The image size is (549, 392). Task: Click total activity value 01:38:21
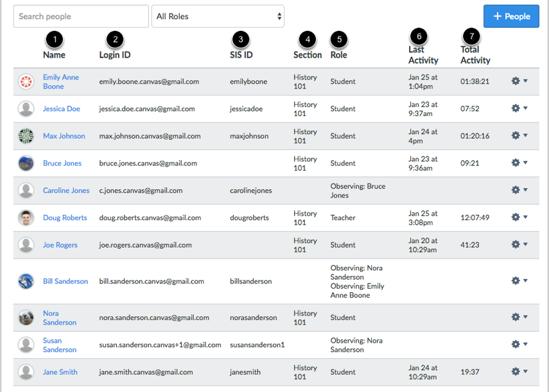click(x=475, y=81)
